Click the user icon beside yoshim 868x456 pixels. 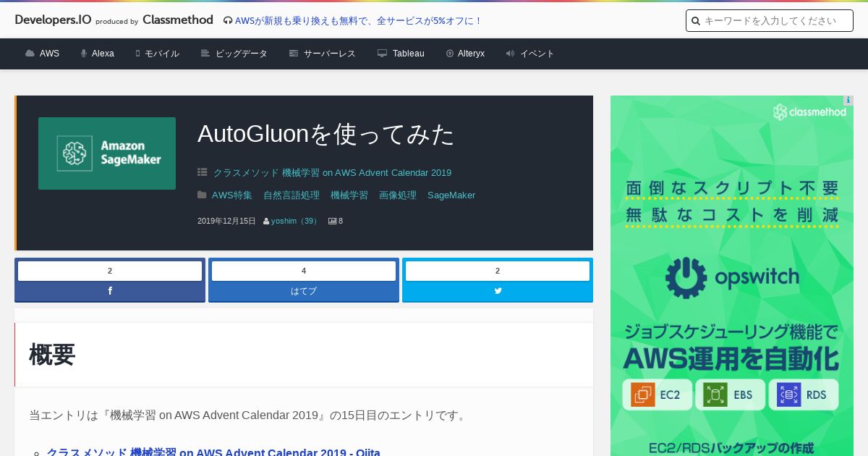266,221
